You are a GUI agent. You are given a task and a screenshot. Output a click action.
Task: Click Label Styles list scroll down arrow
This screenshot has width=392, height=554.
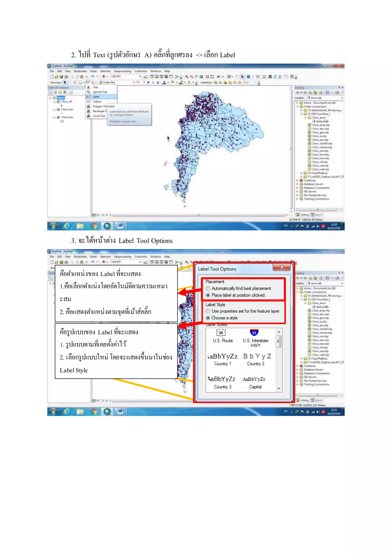coord(279,389)
